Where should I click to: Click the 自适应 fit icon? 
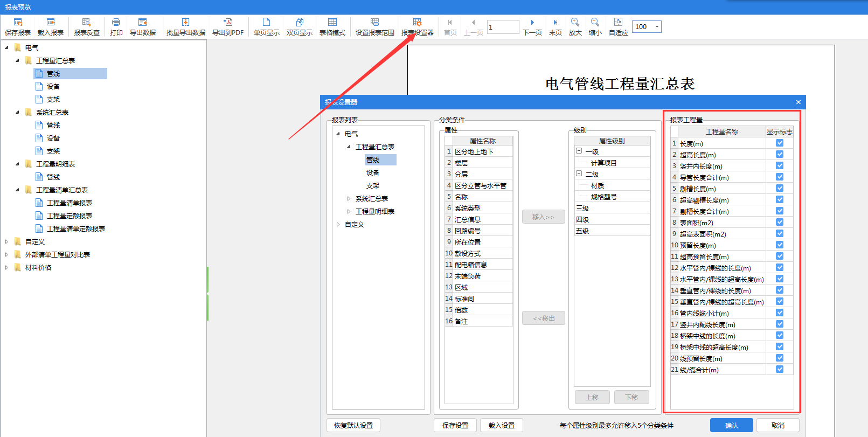(x=618, y=22)
